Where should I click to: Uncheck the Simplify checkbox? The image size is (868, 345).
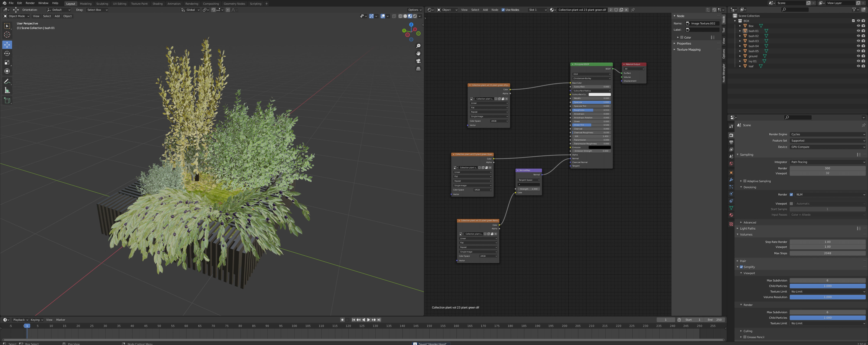click(x=741, y=267)
